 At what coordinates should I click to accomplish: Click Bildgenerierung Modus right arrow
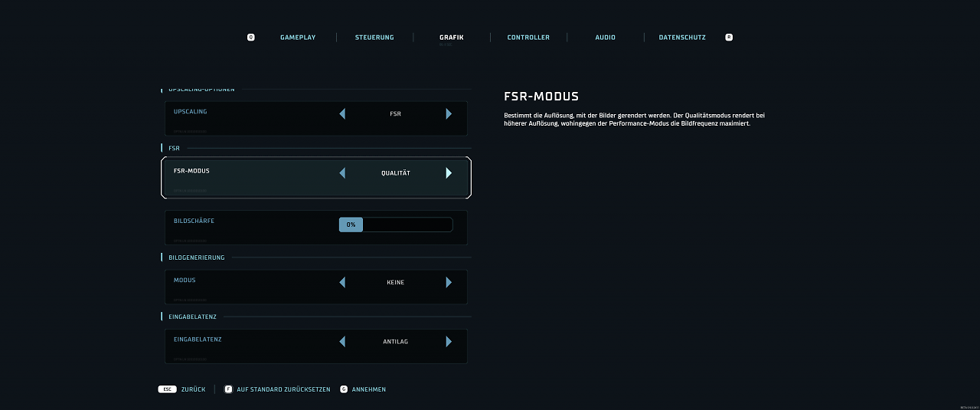(449, 282)
